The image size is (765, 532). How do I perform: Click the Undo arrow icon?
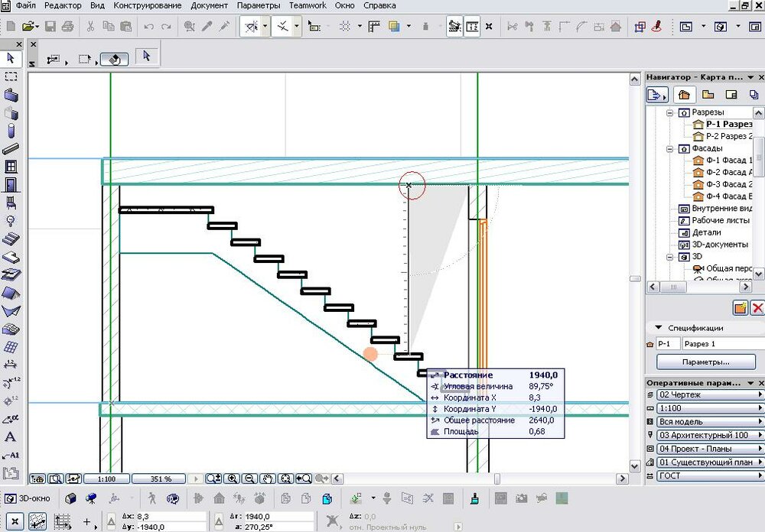point(148,27)
